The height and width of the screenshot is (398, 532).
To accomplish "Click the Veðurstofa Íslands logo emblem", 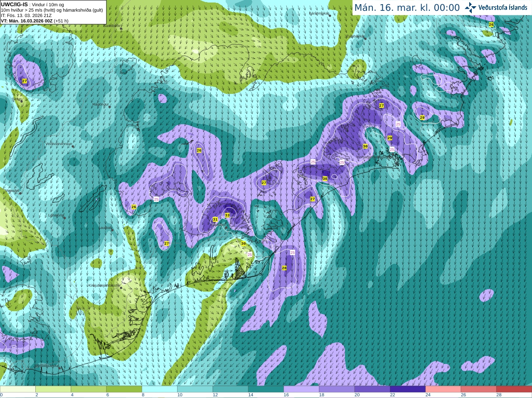I will coord(470,7).
